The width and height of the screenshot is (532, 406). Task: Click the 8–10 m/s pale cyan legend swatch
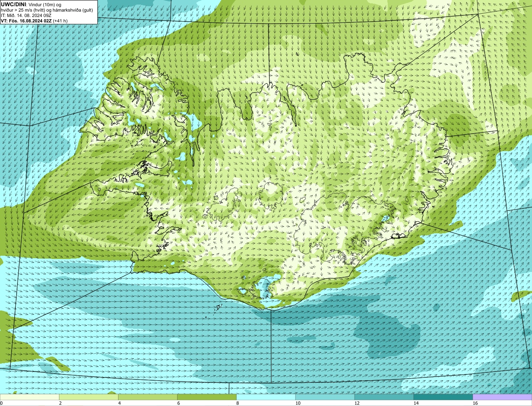[266, 397]
